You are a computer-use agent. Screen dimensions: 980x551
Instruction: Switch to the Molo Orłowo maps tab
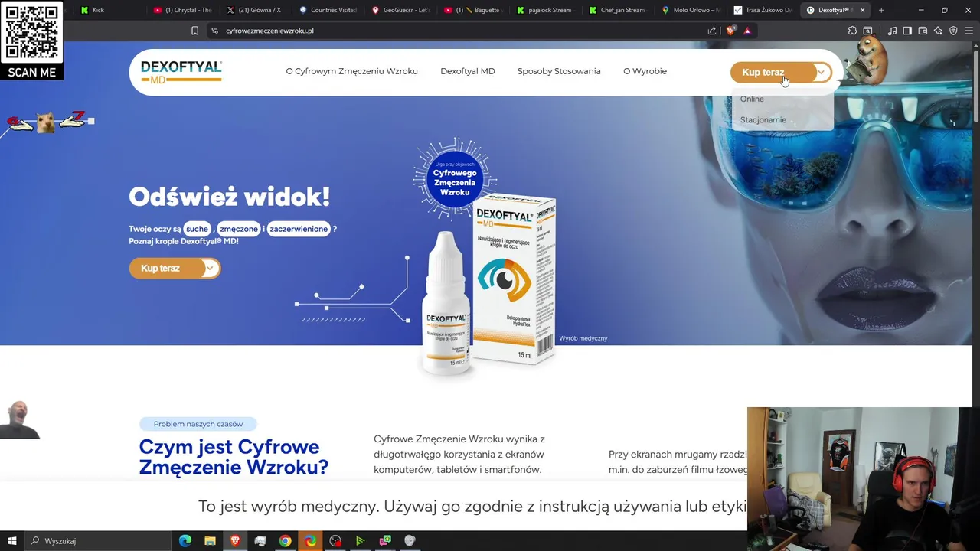[x=692, y=10]
